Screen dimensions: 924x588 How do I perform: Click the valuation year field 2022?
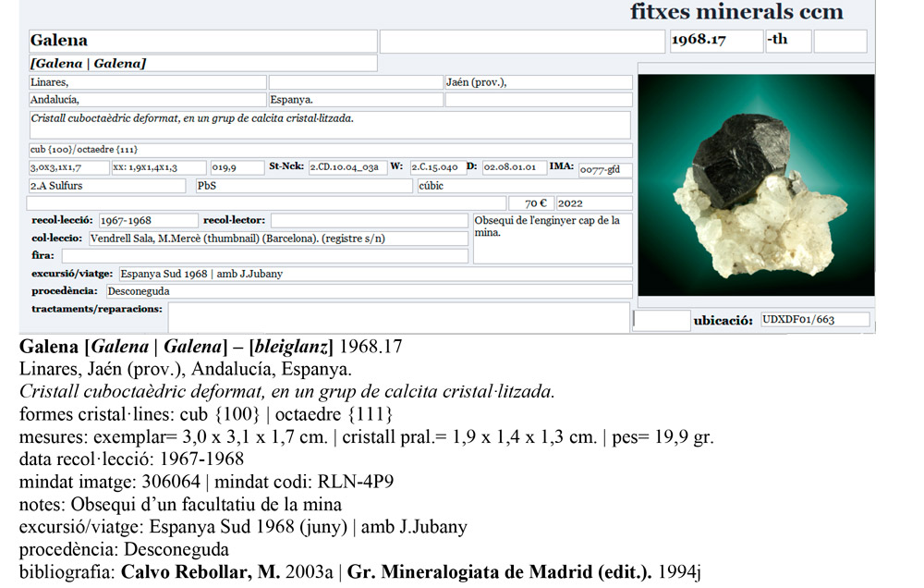pos(594,203)
